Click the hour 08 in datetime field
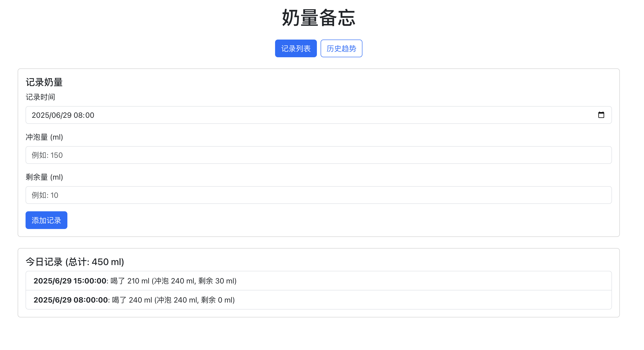The width and height of the screenshot is (644, 350). click(78, 115)
